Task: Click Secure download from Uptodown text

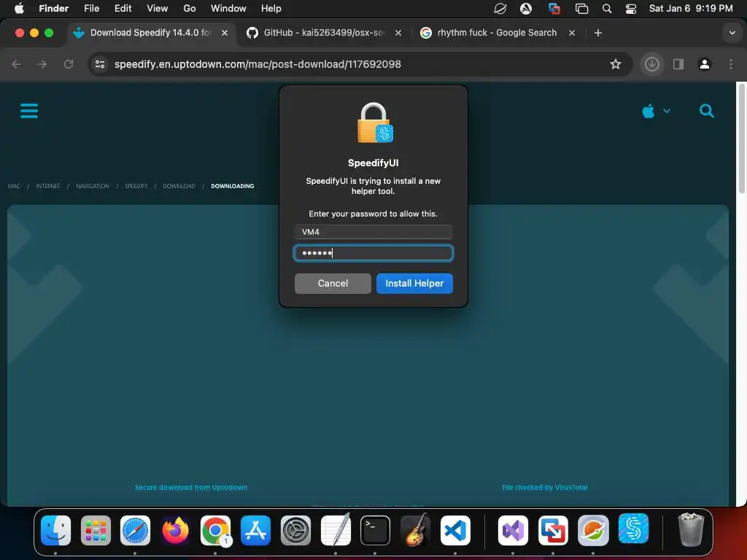Action: [191, 487]
